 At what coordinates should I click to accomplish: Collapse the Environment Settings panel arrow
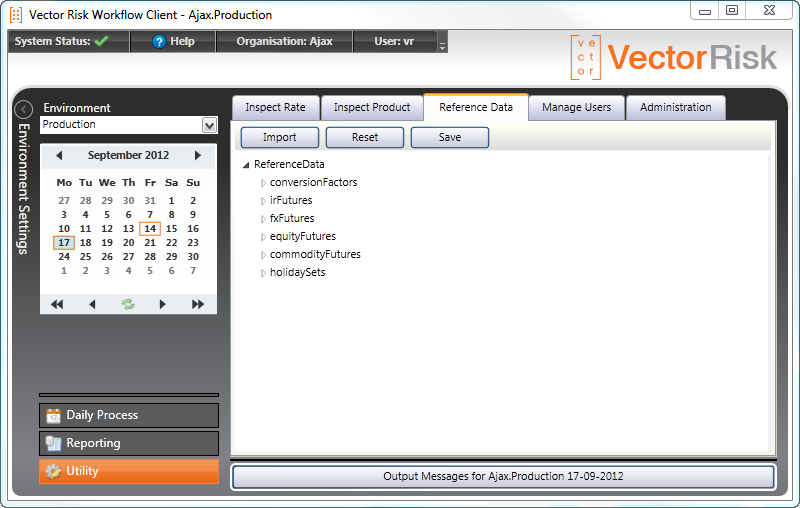[23, 109]
